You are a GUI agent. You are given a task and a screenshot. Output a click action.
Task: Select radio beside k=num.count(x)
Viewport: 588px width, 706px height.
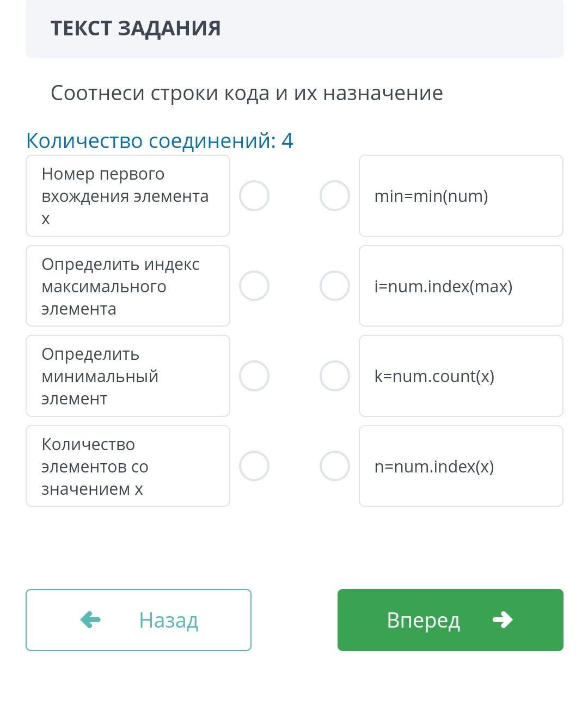coord(334,376)
